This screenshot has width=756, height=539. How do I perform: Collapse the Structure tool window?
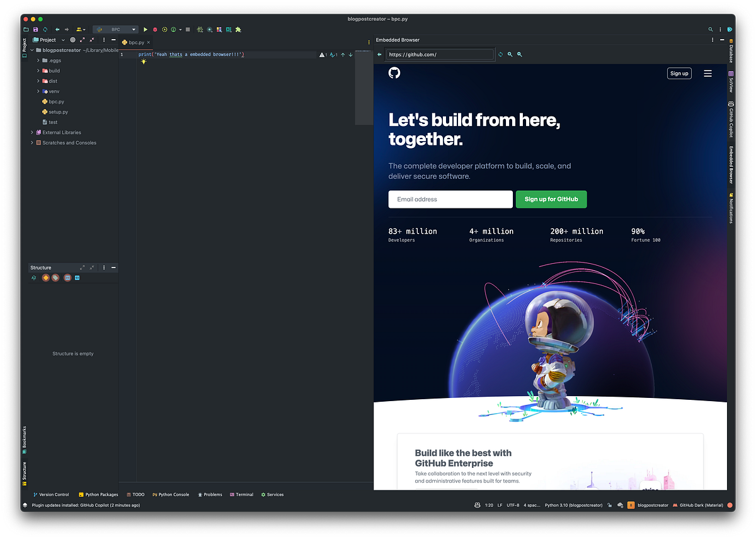point(113,267)
